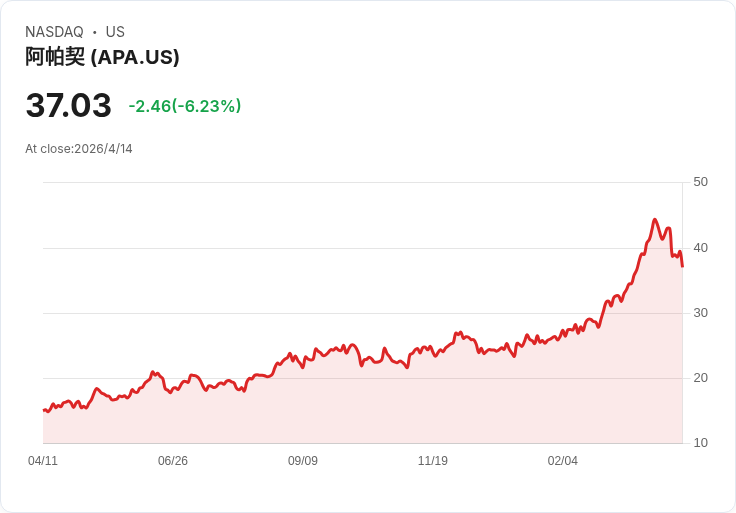
Task: Select the 阿帕契 (APA.US) stock title
Action: (102, 57)
